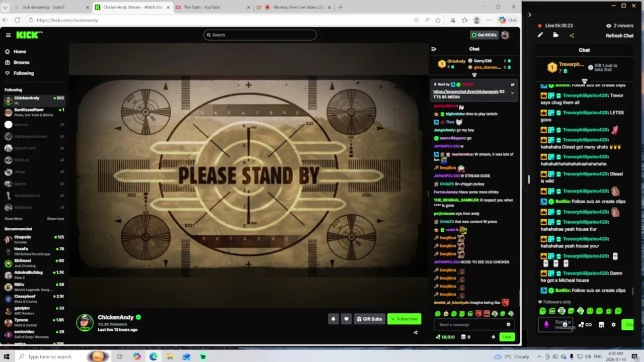Image resolution: width=644 pixels, height=362 pixels.
Task: Click Get KICKs button
Action: [x=484, y=35]
